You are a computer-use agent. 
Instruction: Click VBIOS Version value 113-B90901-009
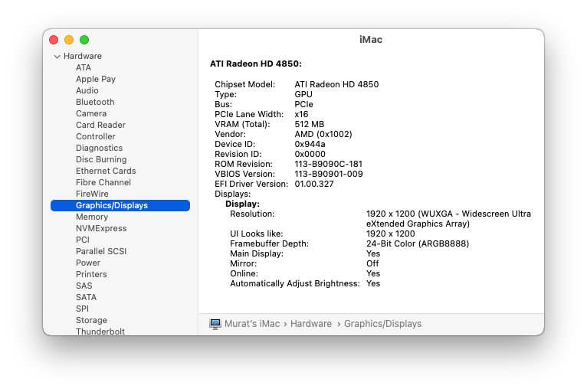[329, 174]
